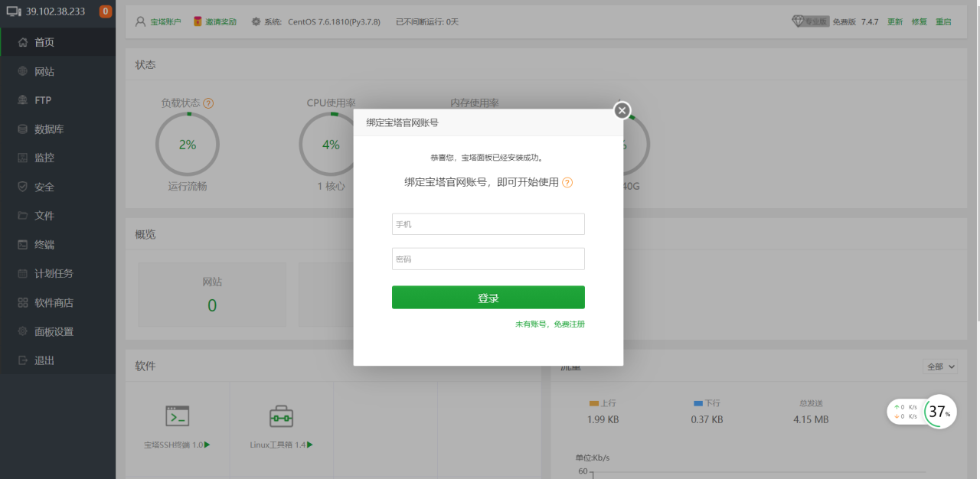Image resolution: width=980 pixels, height=479 pixels.
Task: Click the 更新 link in header
Action: (x=895, y=22)
